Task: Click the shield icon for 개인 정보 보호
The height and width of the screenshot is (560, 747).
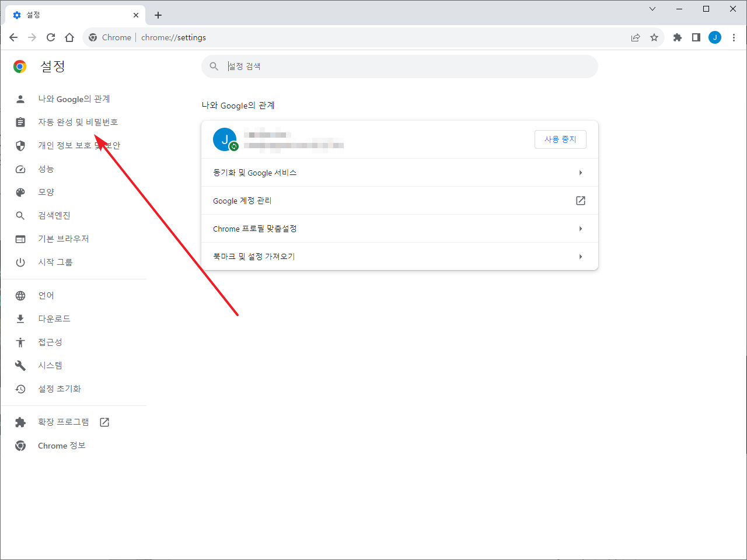Action: click(x=20, y=146)
